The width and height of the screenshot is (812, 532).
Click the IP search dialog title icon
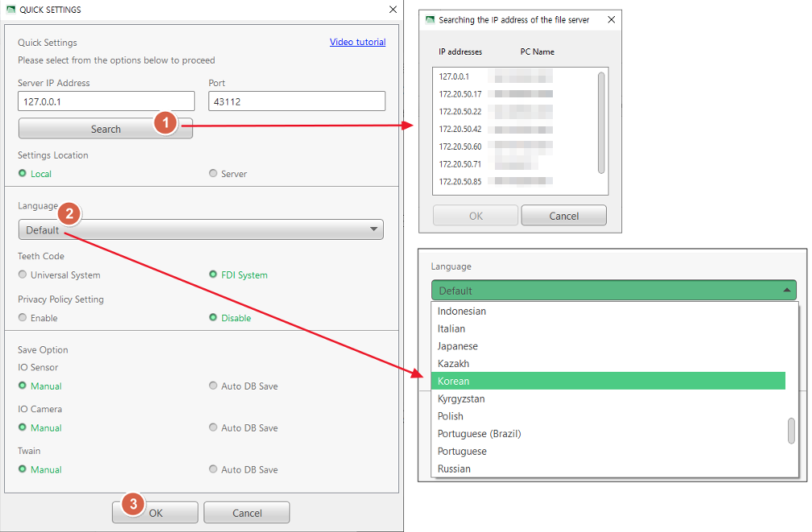(x=430, y=19)
